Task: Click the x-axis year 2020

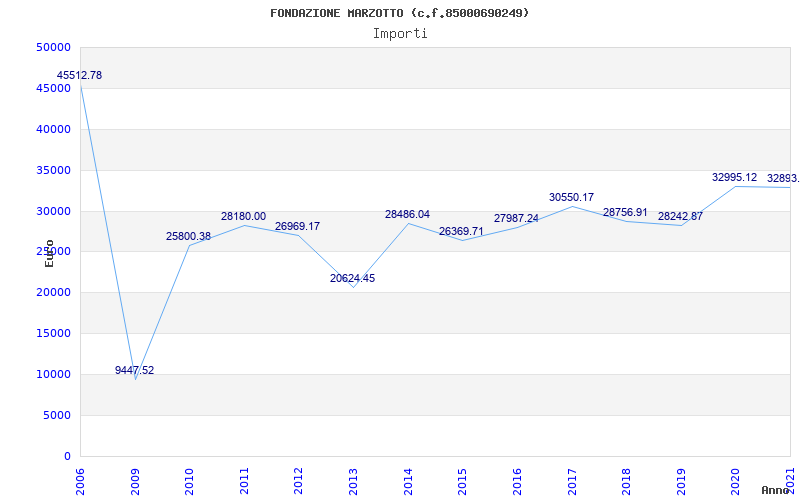Action: (735, 481)
